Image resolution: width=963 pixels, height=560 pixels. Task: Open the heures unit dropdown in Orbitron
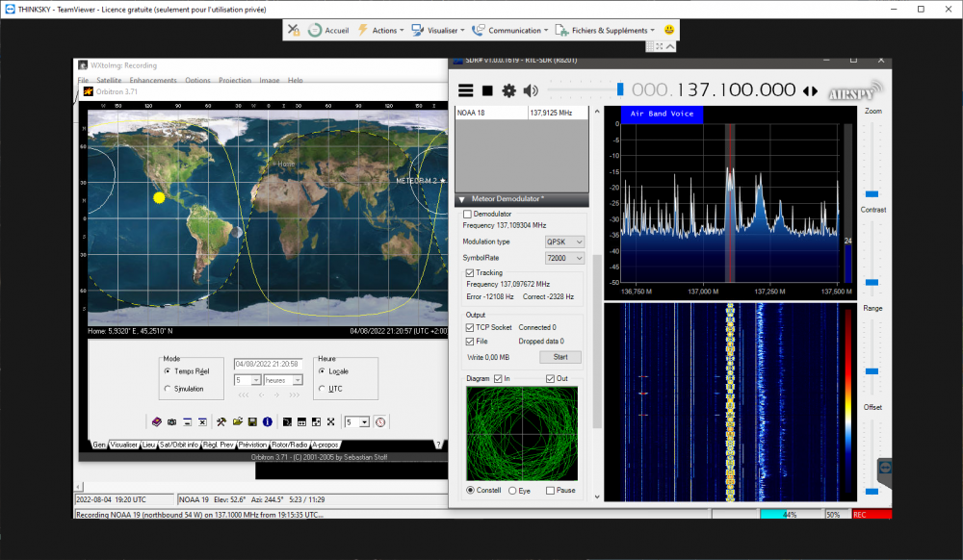(283, 380)
